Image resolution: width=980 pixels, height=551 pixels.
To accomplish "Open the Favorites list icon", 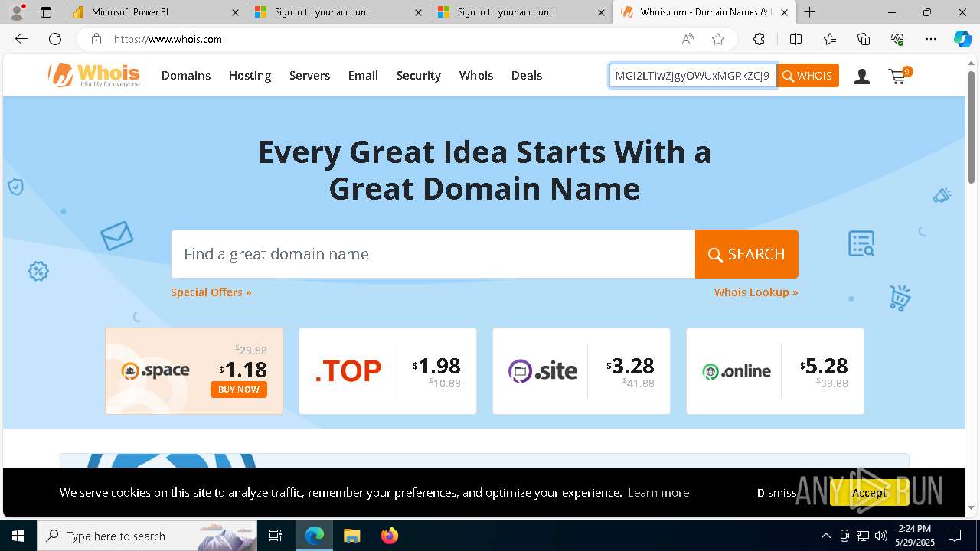I will pos(830,39).
